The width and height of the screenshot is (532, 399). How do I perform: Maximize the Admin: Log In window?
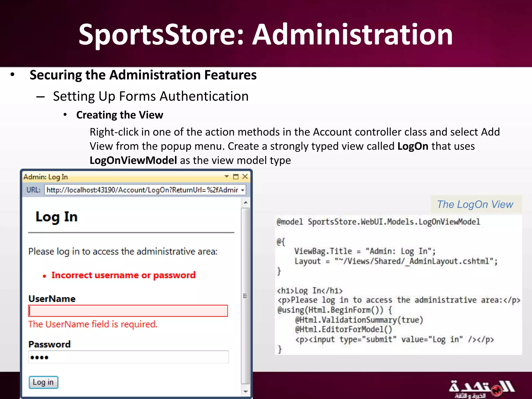[x=236, y=177]
